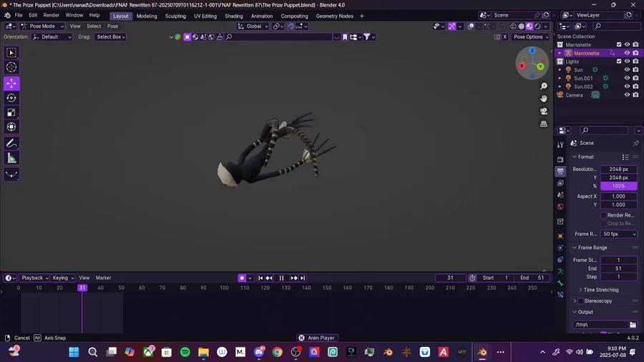Open the Tool properties tab
This screenshot has width=644, height=362.
coord(560,145)
